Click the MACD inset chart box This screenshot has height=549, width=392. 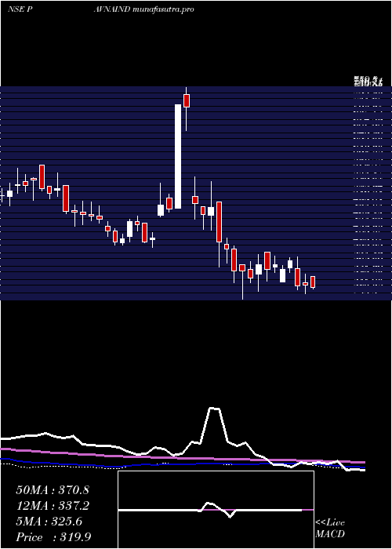click(216, 510)
